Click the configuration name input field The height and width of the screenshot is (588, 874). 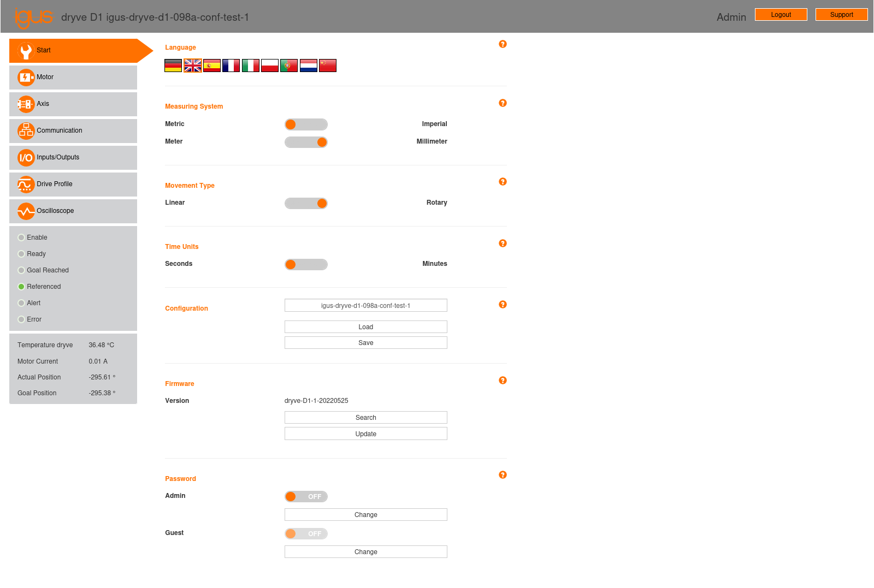[x=365, y=306]
